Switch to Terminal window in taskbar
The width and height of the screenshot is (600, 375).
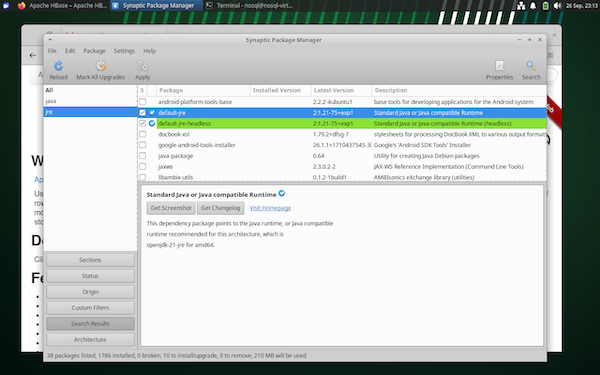point(249,6)
